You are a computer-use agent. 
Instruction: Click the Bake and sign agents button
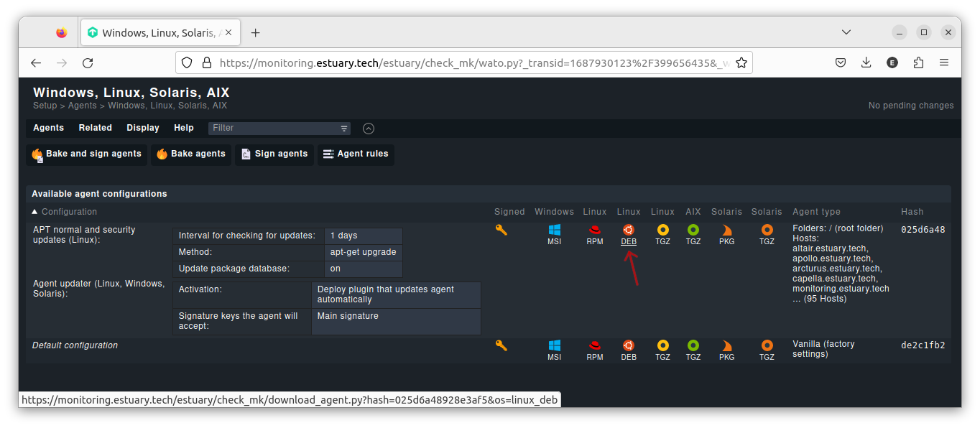coord(86,154)
